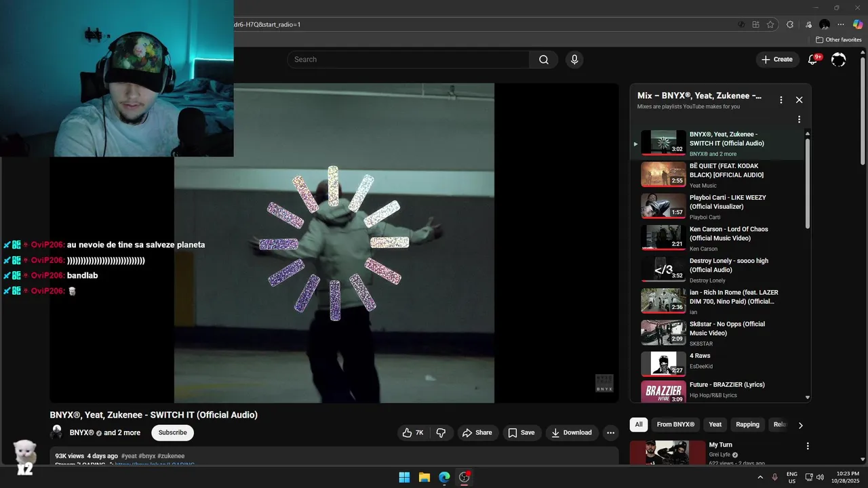Select Future - BRAZZIER (Lyrics) entry
868x488 pixels.
point(719,390)
